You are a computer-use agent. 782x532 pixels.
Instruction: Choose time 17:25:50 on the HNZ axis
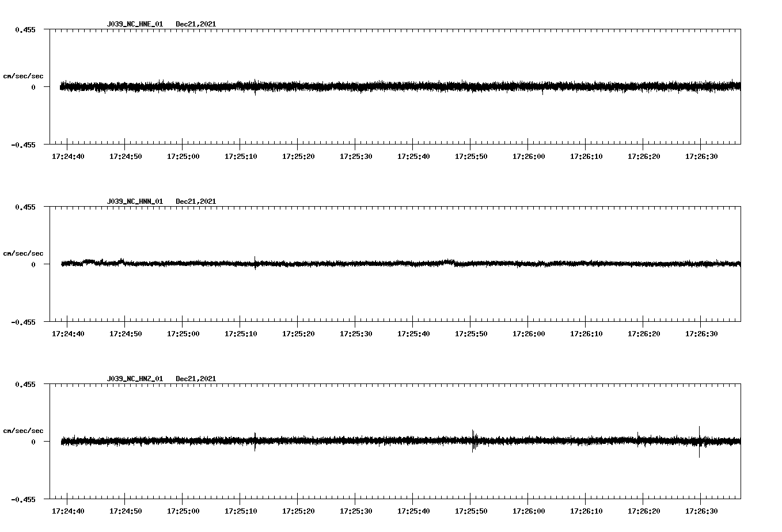(x=471, y=511)
